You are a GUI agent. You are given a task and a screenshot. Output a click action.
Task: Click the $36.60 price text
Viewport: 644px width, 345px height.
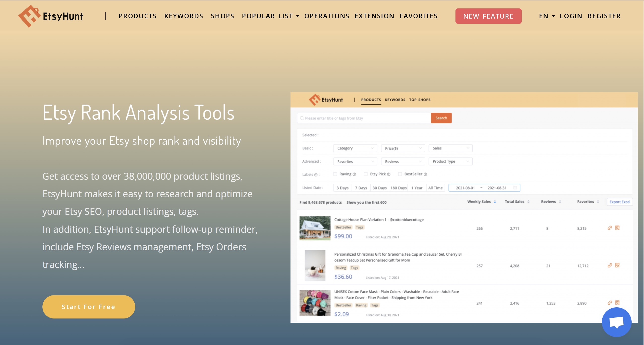[x=343, y=277]
